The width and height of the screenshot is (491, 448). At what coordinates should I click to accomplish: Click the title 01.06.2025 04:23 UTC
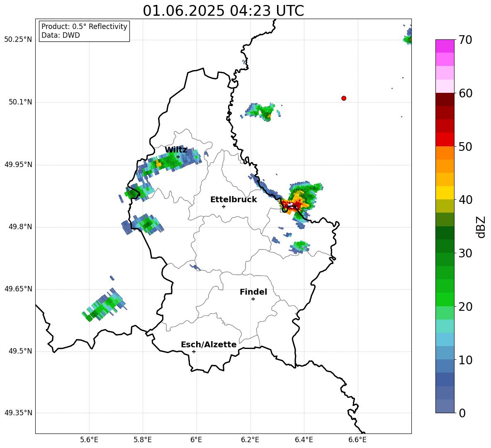coord(223,10)
